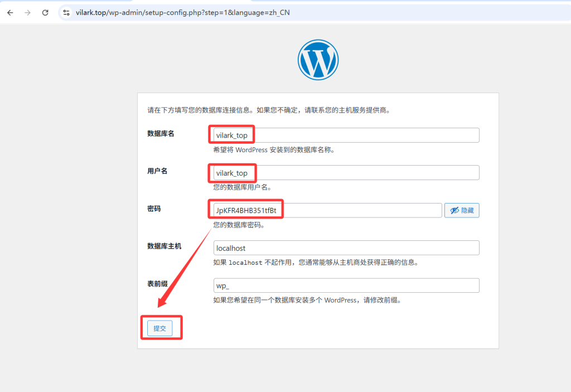Screen dimensions: 571x392
Task: Click the slashed-eye icon on the 隐藏 button
Action: (x=454, y=210)
